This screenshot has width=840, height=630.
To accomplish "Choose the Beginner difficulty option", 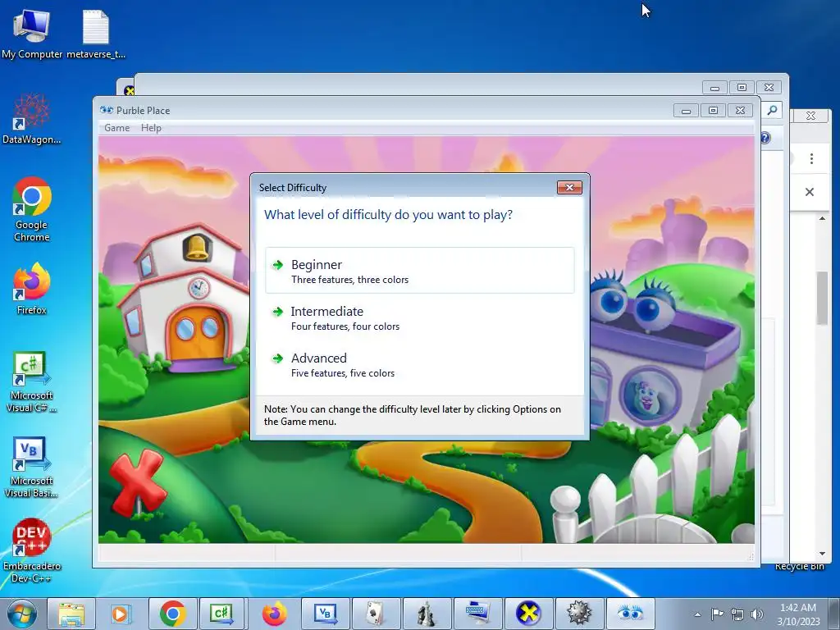I will click(419, 271).
